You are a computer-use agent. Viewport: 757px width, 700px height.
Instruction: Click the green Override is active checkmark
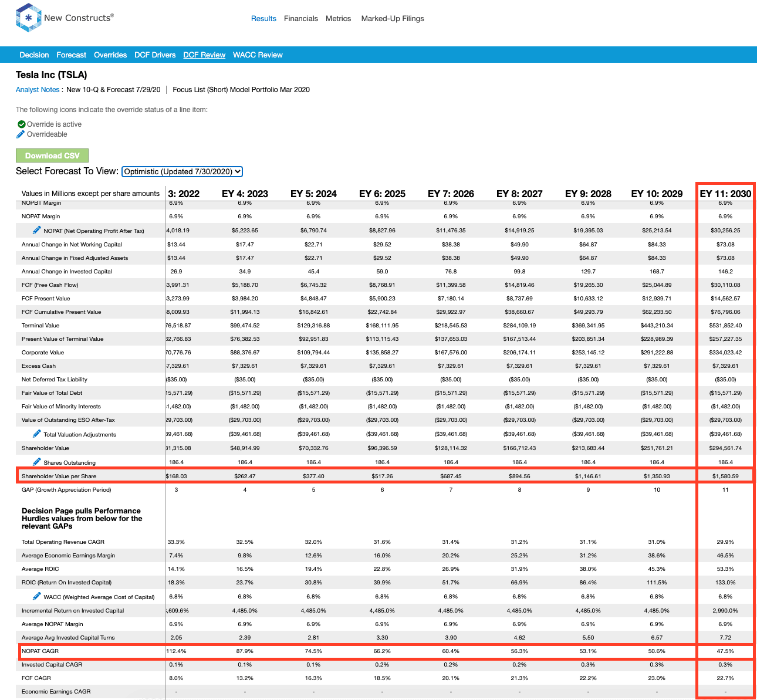pyautogui.click(x=21, y=124)
